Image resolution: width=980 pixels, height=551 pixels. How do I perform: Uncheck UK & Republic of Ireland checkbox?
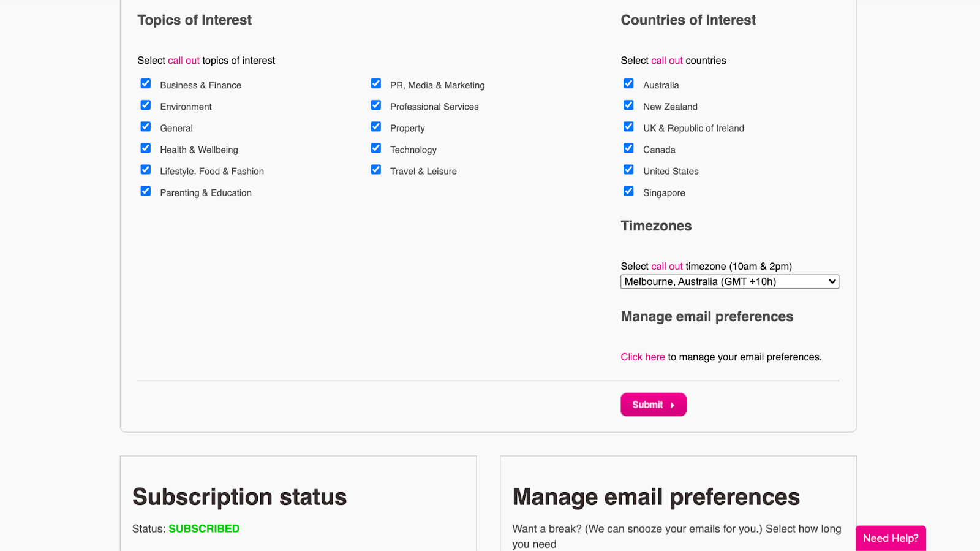pos(628,127)
